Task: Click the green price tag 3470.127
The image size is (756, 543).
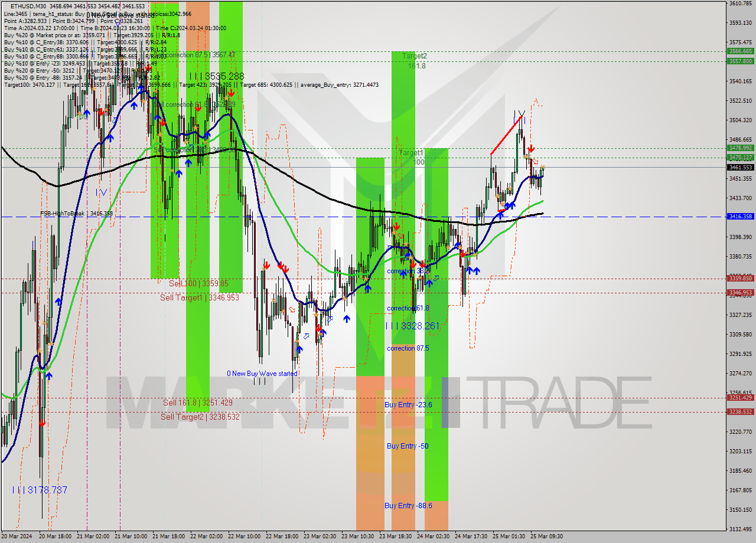Action: click(740, 158)
